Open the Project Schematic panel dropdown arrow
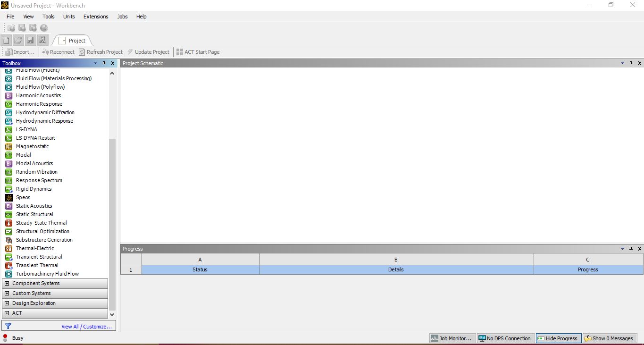Screen dimensions: 644x345 (622, 63)
